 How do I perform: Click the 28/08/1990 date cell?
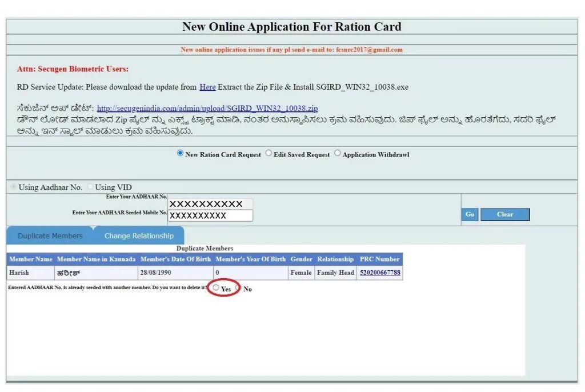pos(175,273)
